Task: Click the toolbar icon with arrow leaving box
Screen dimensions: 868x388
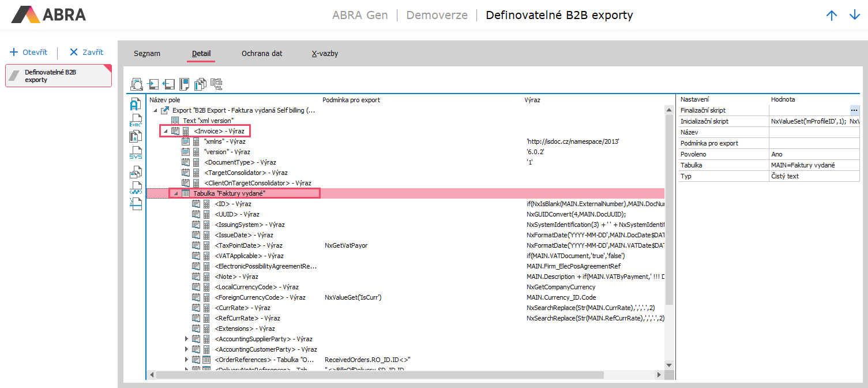Action: 168,84
